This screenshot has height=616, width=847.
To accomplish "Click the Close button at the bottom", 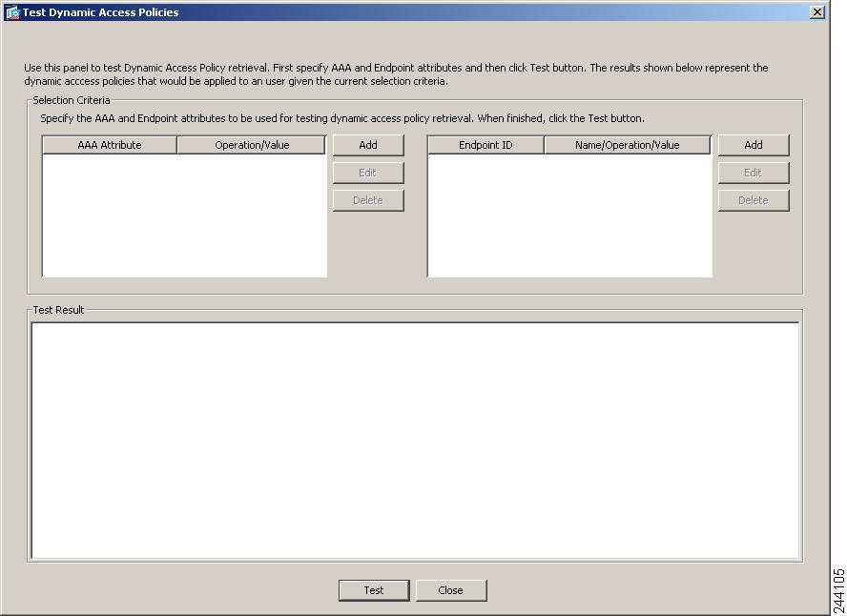I will (x=451, y=590).
